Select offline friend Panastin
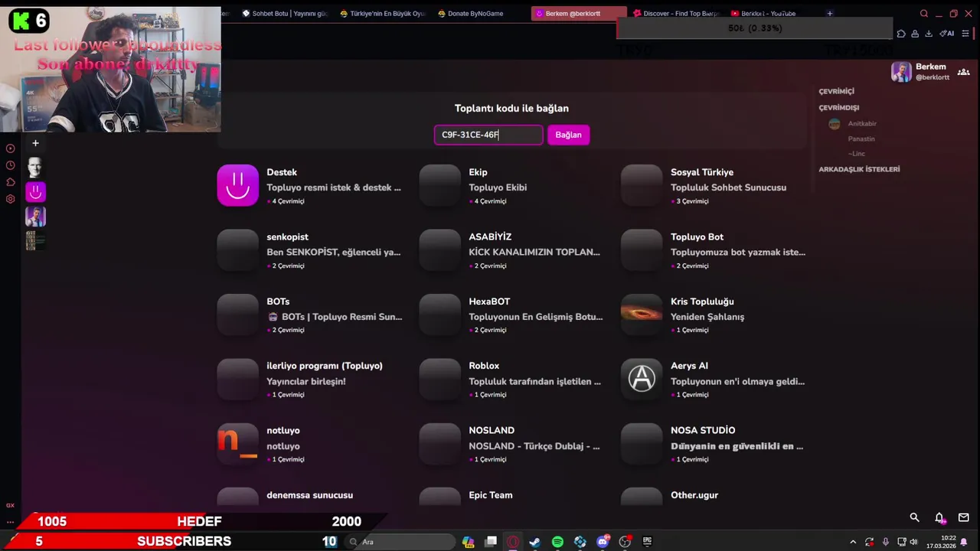The height and width of the screenshot is (551, 980). click(861, 139)
